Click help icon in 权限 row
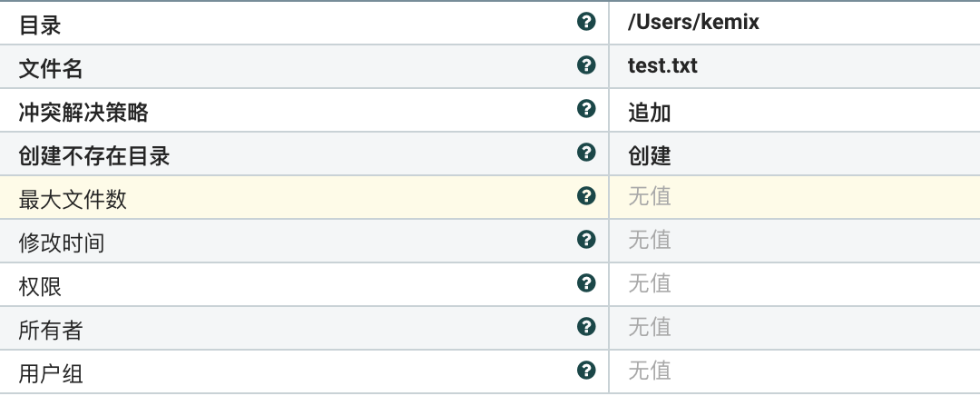Screen dimensions: 980x396 (586, 283)
